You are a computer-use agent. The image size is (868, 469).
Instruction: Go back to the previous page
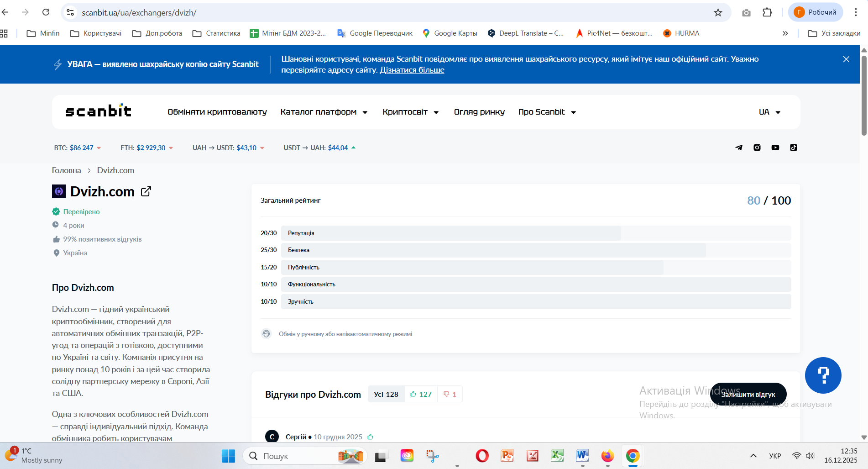click(5, 12)
